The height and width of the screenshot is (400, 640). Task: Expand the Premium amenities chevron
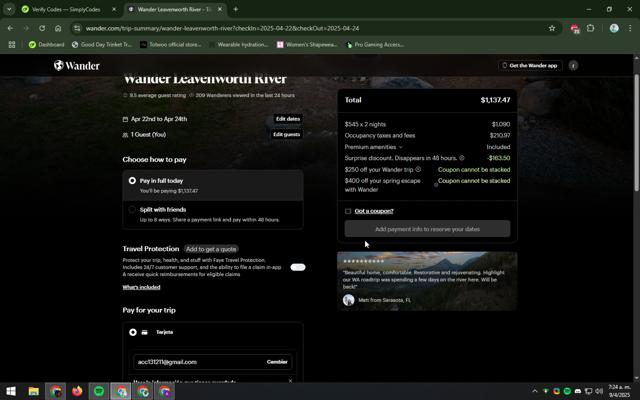click(400, 147)
